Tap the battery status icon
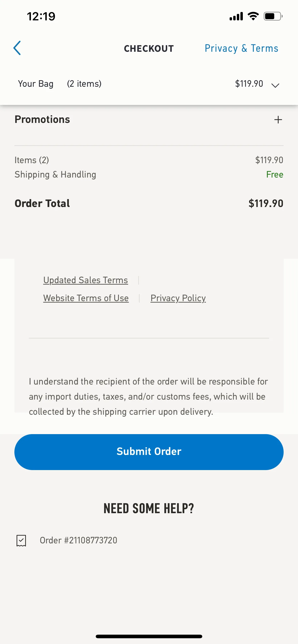The height and width of the screenshot is (644, 298). pyautogui.click(x=273, y=16)
